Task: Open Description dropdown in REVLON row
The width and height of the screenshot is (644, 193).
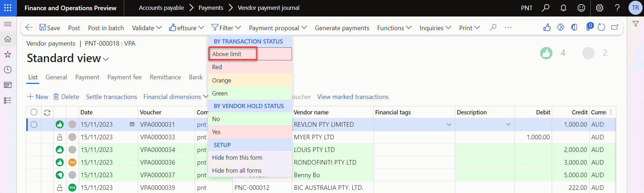Action: pyautogui.click(x=508, y=125)
